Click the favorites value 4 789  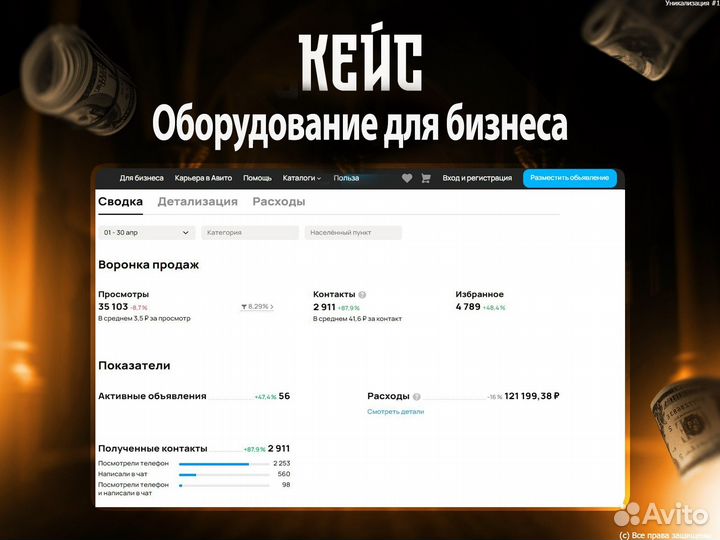pyautogui.click(x=468, y=307)
